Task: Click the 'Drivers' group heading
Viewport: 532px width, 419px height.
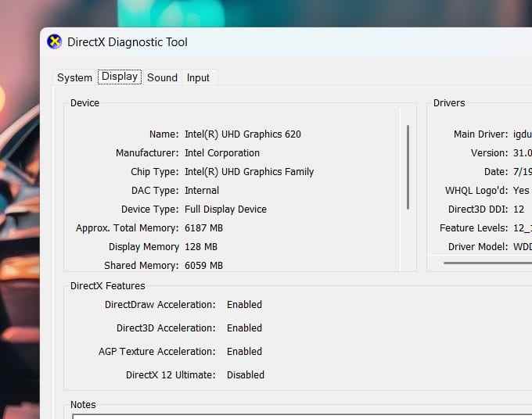Action: [x=449, y=103]
